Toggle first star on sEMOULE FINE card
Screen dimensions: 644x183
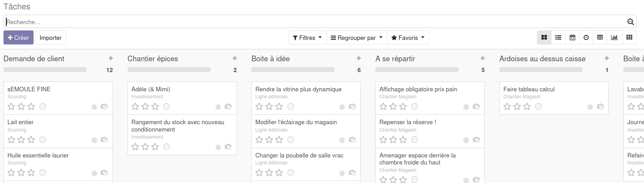click(12, 106)
